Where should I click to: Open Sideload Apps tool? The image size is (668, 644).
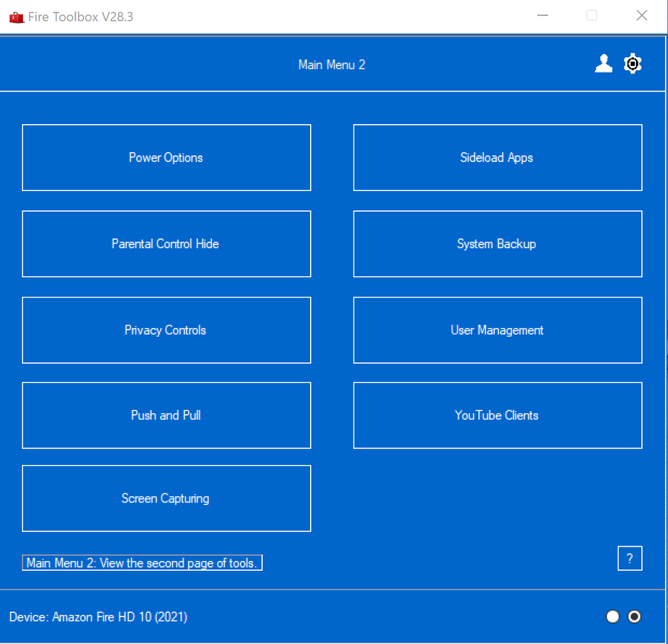497,158
